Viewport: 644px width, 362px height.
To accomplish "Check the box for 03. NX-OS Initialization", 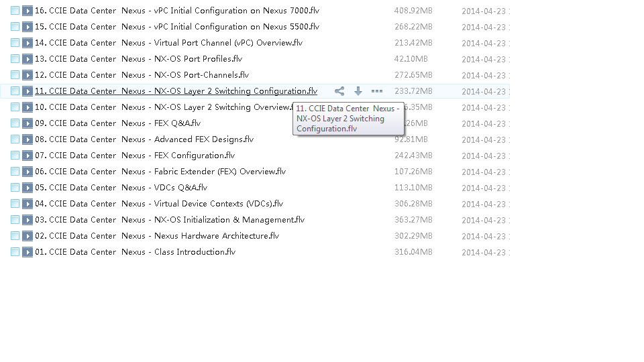I will tap(15, 219).
